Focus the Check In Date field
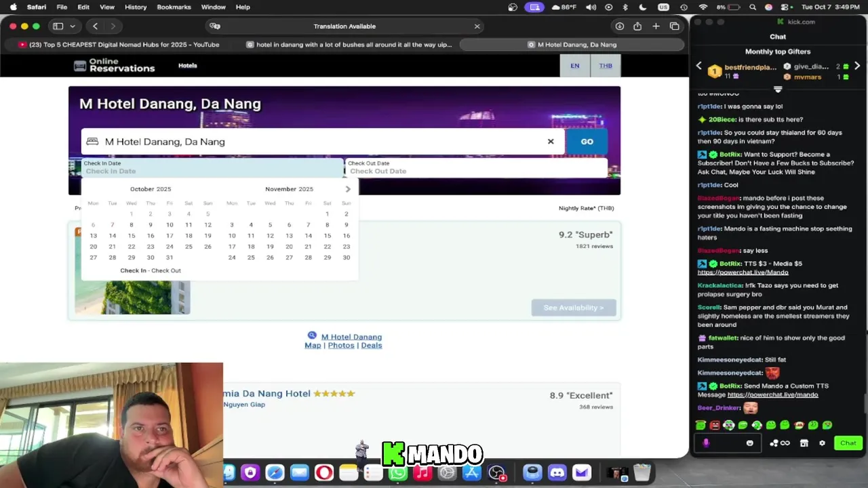The height and width of the screenshot is (488, 868). [x=212, y=167]
